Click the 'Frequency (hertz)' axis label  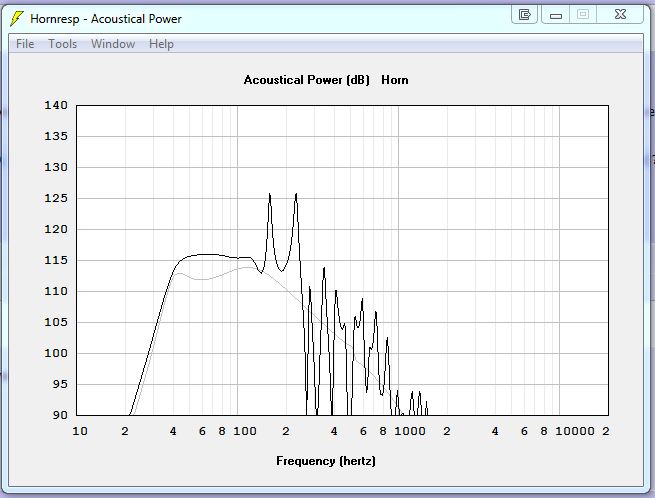point(326,461)
